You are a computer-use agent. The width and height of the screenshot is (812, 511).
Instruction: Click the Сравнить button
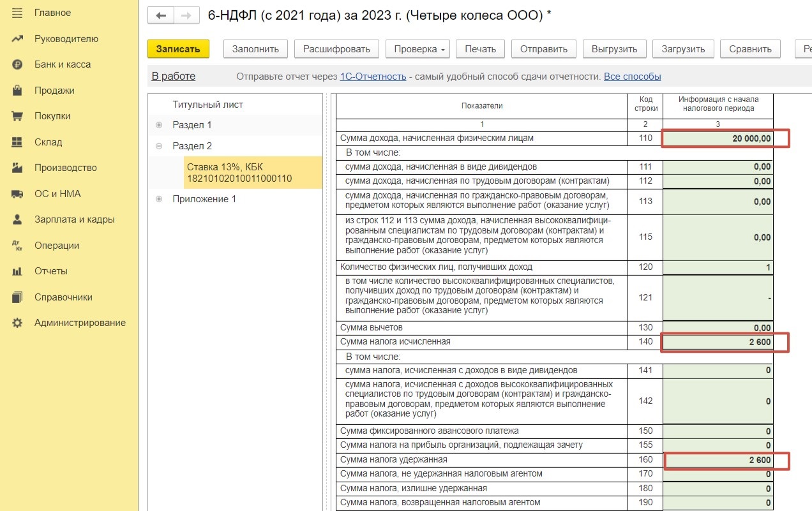pyautogui.click(x=750, y=49)
